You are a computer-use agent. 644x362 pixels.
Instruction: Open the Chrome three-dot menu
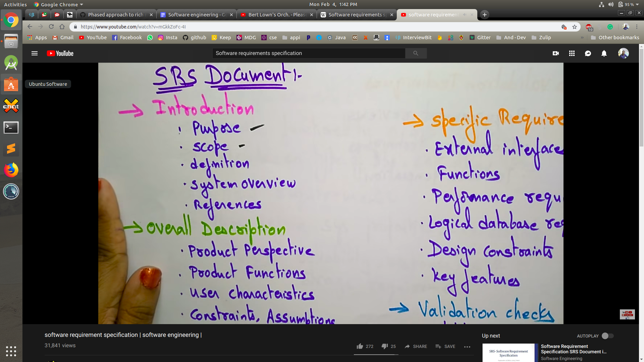pos(637,27)
